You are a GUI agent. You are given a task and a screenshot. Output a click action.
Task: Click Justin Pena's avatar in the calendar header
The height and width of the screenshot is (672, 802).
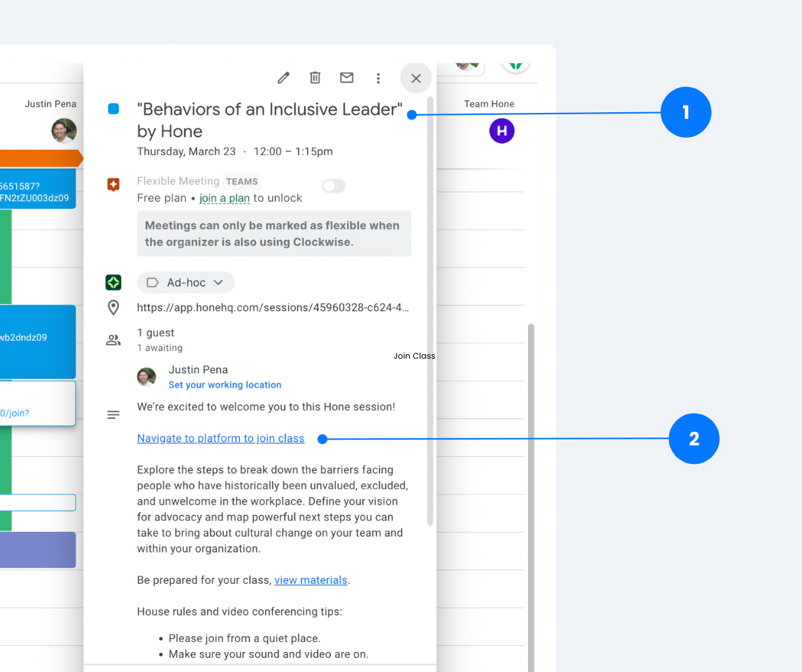64,131
